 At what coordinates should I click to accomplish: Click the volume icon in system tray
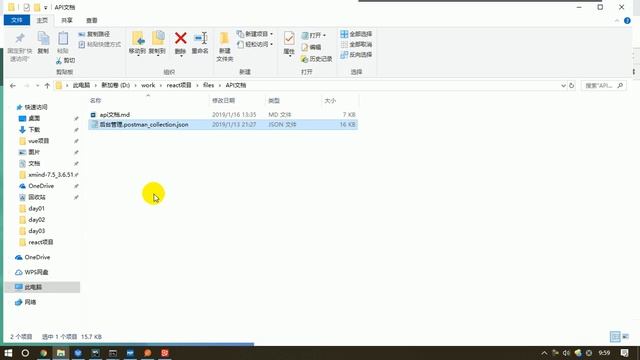click(566, 353)
